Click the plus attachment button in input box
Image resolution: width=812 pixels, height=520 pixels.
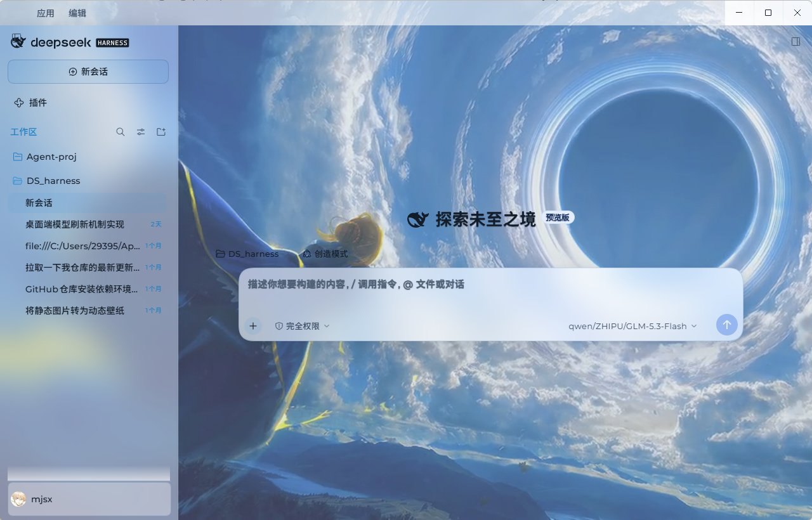[253, 326]
